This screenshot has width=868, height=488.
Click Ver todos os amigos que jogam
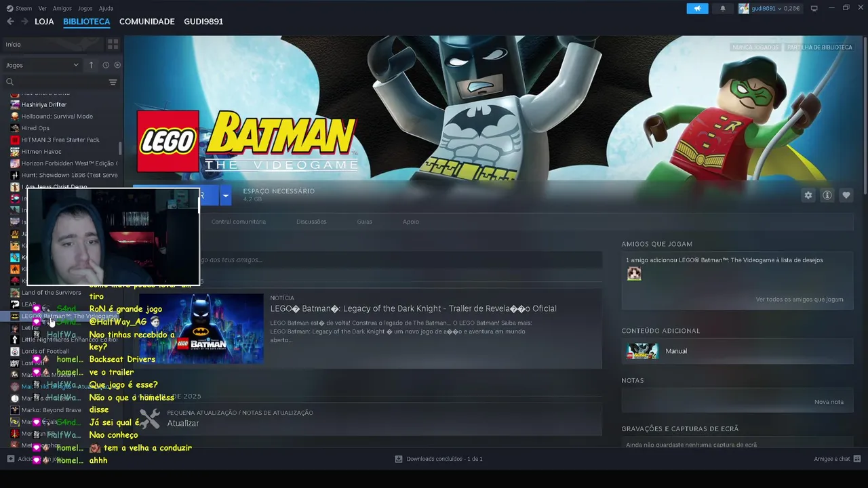point(800,300)
